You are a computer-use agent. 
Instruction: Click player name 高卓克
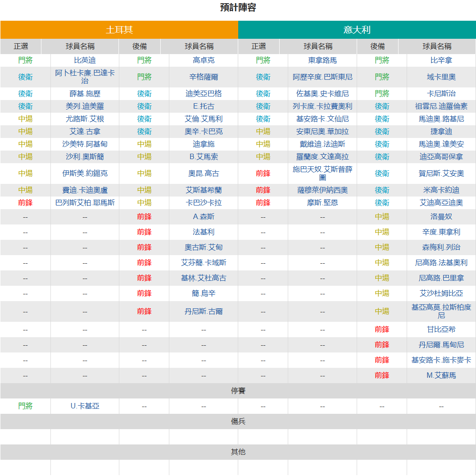204,60
